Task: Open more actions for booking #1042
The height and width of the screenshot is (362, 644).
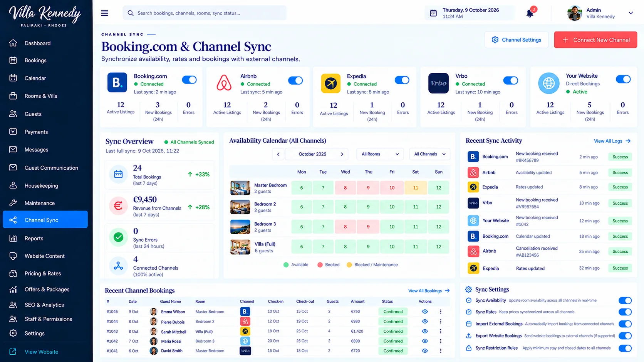Action: (441, 341)
